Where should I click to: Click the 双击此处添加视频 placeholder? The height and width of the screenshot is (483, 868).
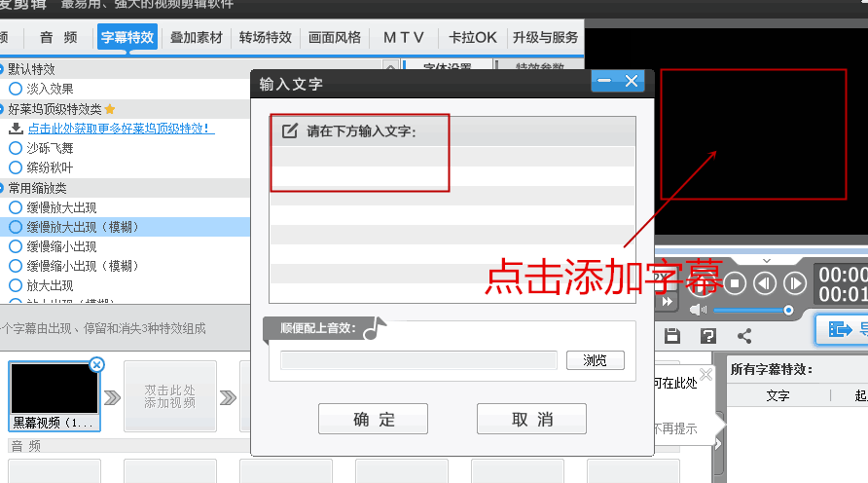tap(170, 396)
